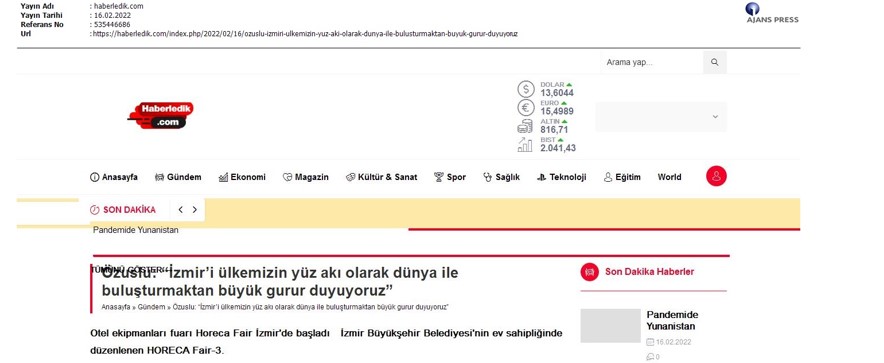This screenshot has height=363, width=884.
Task: Click the Arama yap search field
Action: click(652, 63)
